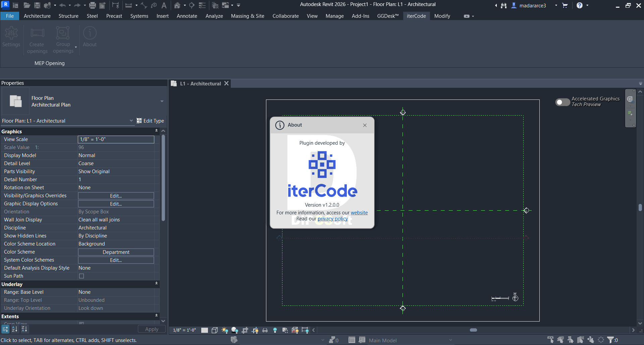Image resolution: width=644 pixels, height=345 pixels.
Task: Click Temporary Hide/Isolate glasses icon
Action: coord(265,330)
